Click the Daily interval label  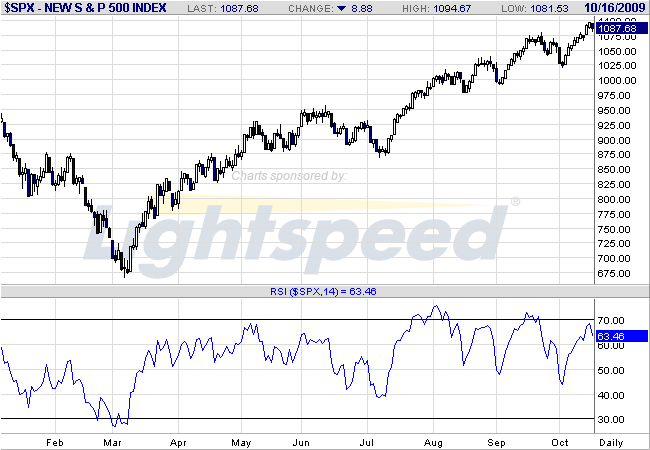coord(611,443)
